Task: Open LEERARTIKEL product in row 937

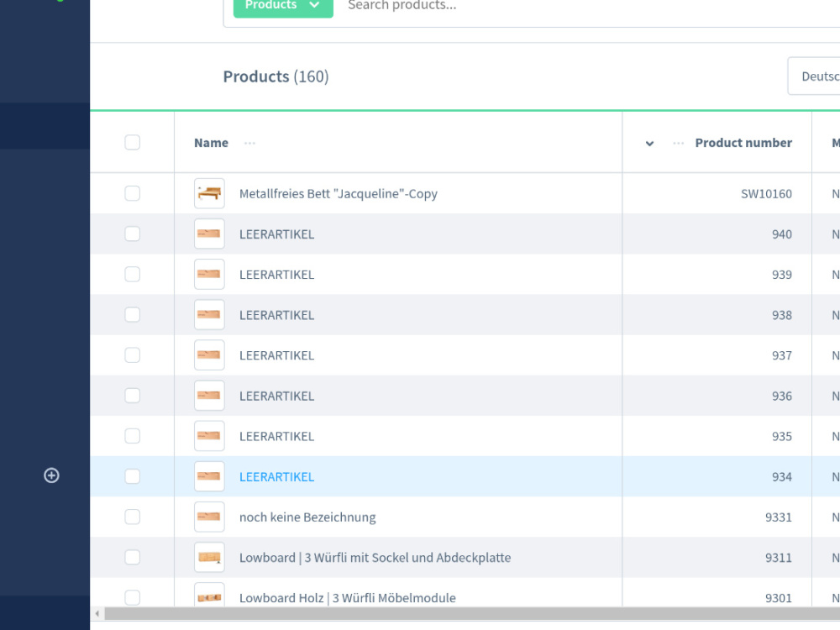Action: tap(276, 355)
